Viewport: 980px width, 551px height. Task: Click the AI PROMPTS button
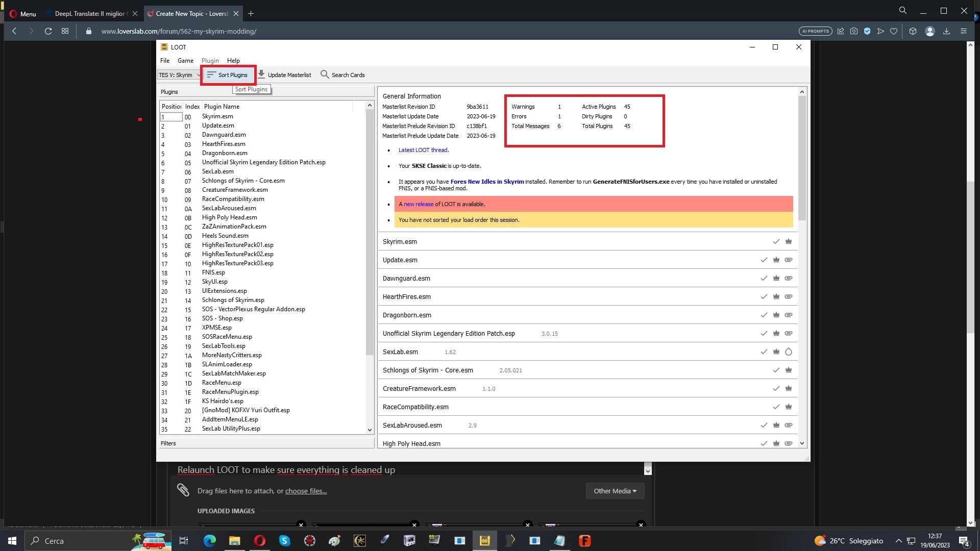pyautogui.click(x=815, y=31)
